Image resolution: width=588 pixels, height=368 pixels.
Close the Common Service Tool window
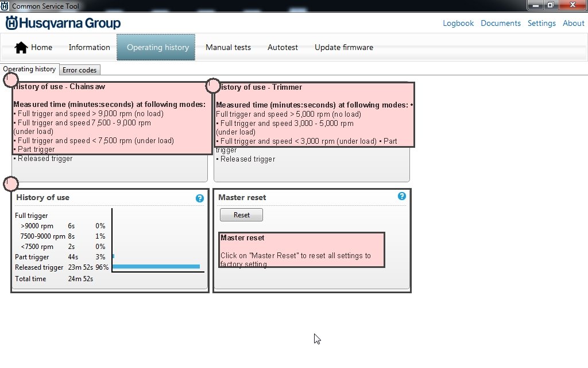click(x=572, y=5)
